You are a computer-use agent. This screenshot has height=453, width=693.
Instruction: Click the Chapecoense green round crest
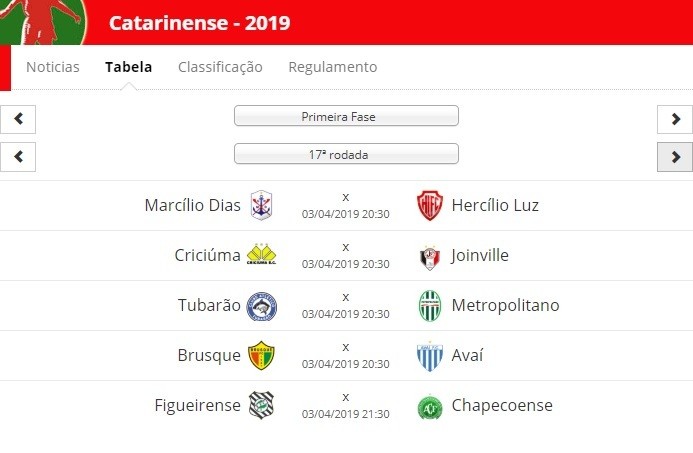(430, 407)
